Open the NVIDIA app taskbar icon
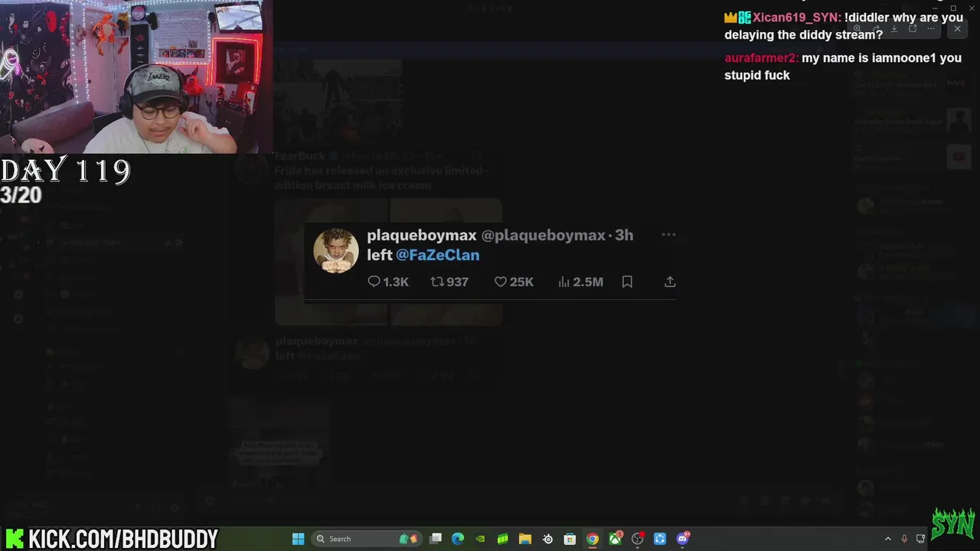980x551 pixels. coord(480,539)
